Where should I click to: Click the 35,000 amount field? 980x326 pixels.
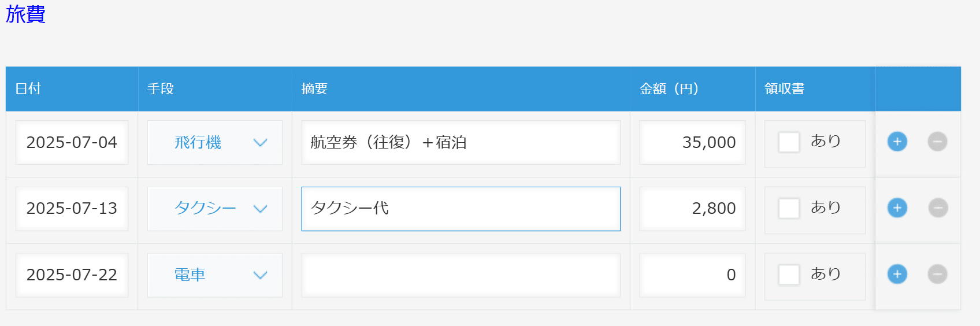(x=692, y=143)
